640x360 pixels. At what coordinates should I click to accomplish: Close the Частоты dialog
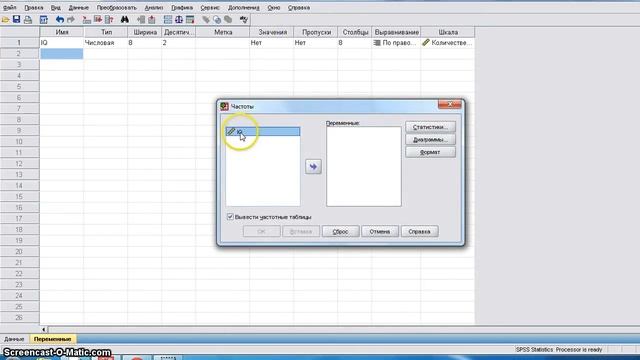[449, 104]
